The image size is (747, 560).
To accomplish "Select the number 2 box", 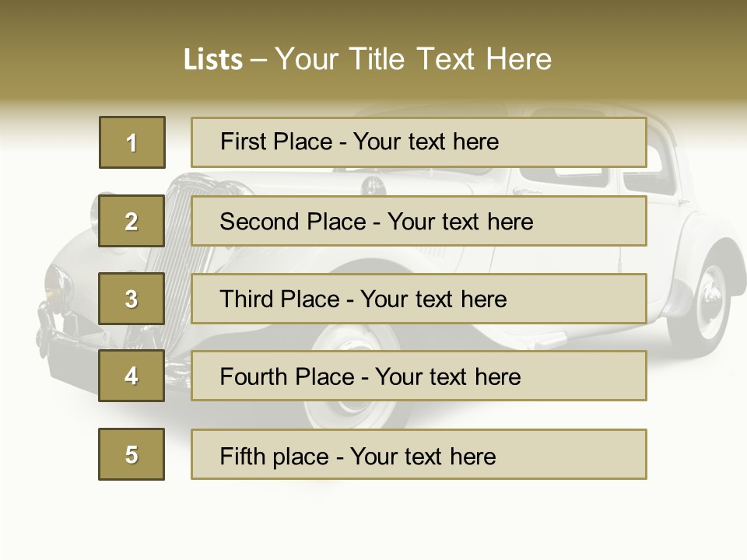I will click(x=132, y=221).
